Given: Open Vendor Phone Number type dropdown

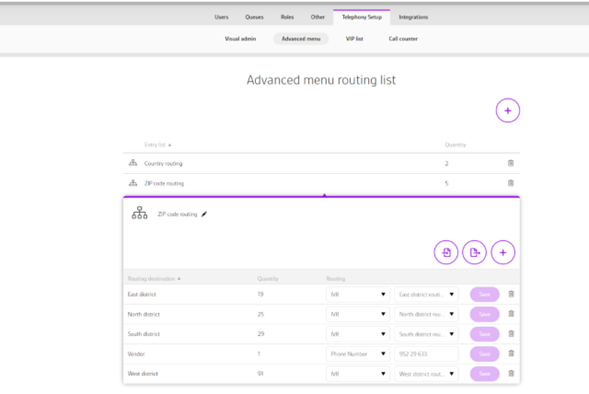Looking at the screenshot, I should [357, 354].
